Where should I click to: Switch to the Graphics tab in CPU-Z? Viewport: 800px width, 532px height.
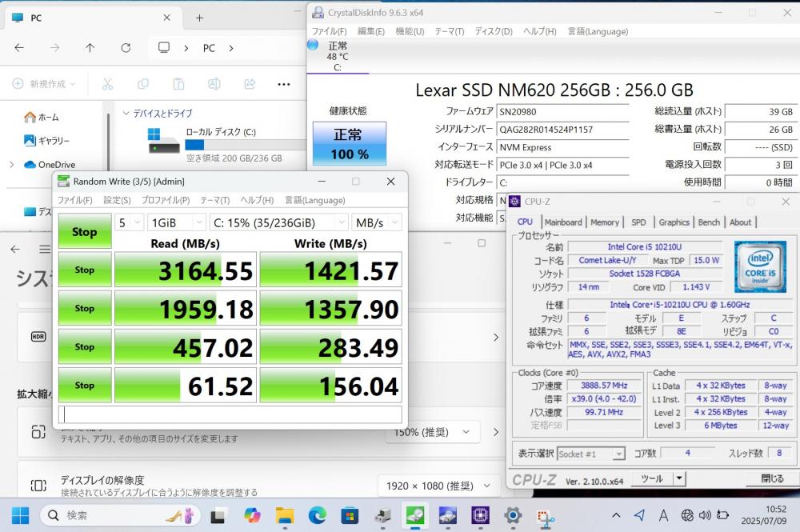(x=674, y=222)
